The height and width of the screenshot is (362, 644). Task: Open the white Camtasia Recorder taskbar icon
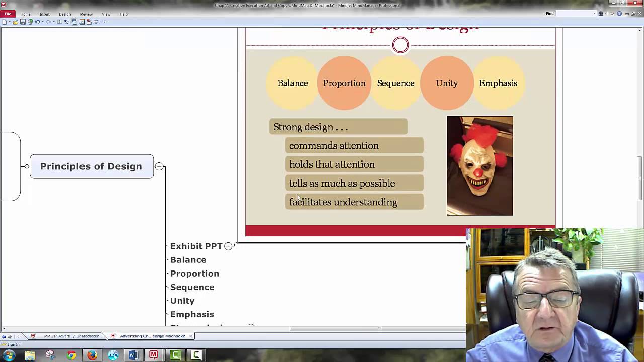click(x=196, y=355)
